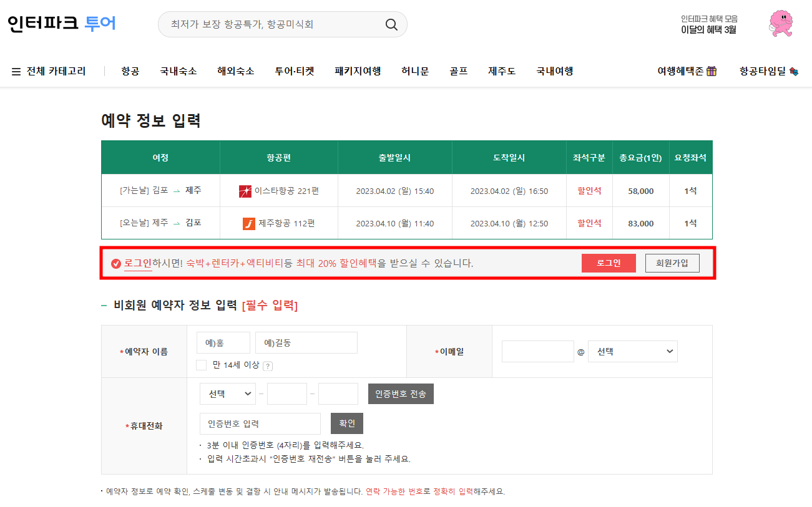Screen dimensions: 812x507
Task: Open the 항공 menu item
Action: point(129,70)
